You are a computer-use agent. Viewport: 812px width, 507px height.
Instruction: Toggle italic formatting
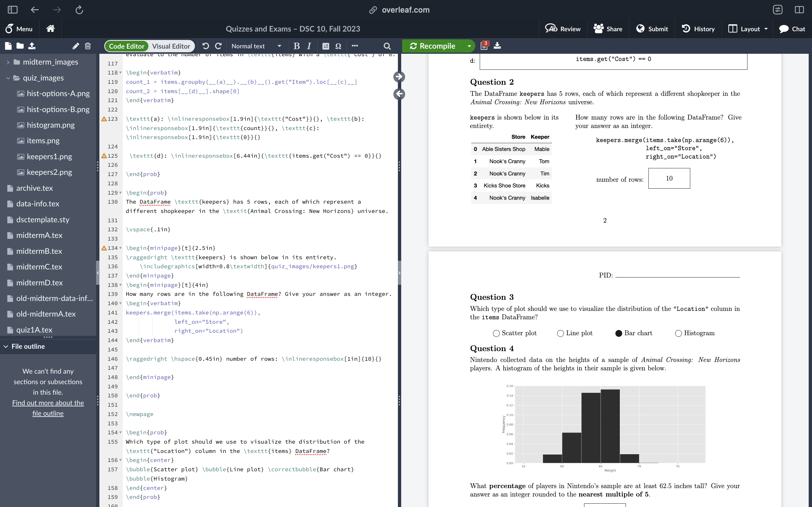[309, 46]
